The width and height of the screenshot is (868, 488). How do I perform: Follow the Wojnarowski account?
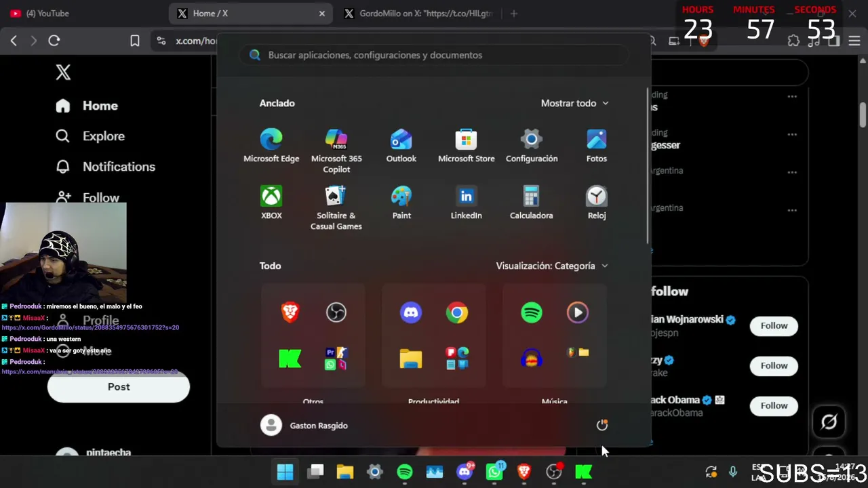(774, 325)
